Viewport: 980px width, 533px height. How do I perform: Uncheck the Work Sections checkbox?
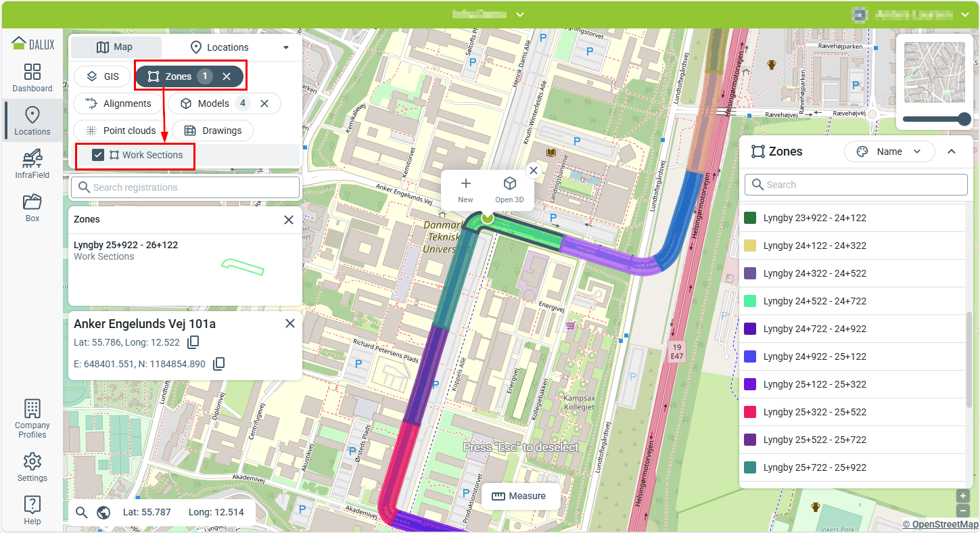98,155
